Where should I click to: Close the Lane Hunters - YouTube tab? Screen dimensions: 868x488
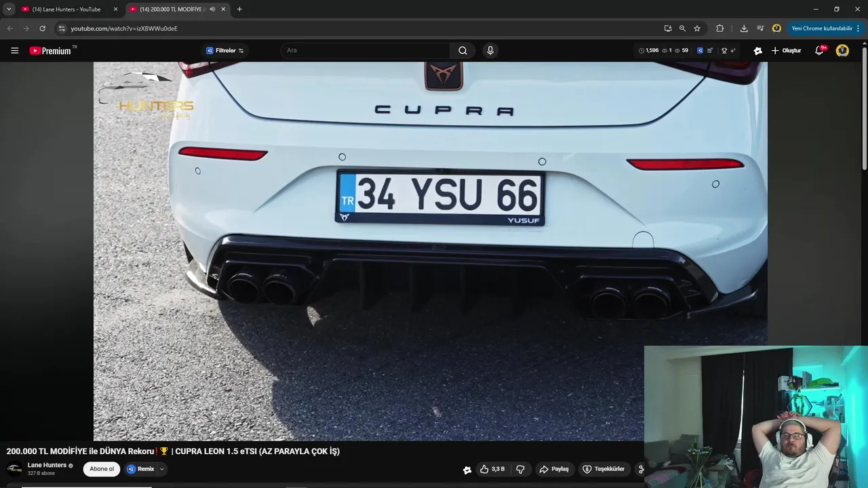point(115,9)
